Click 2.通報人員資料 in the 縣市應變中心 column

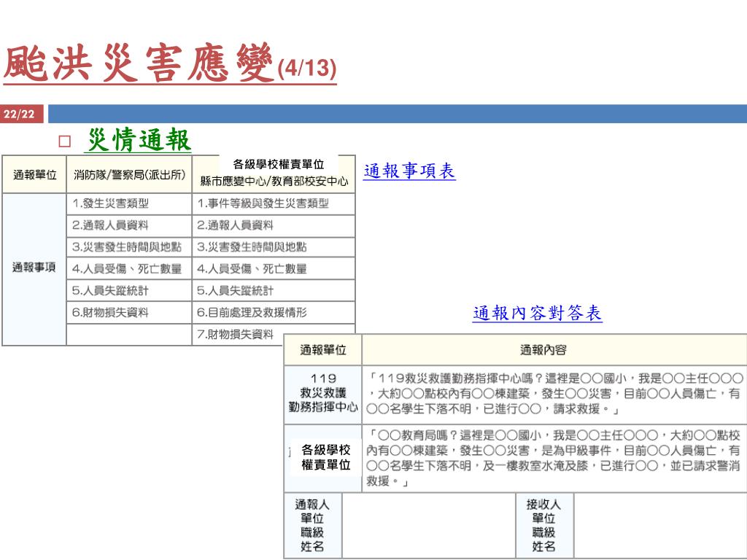pyautogui.click(x=274, y=226)
